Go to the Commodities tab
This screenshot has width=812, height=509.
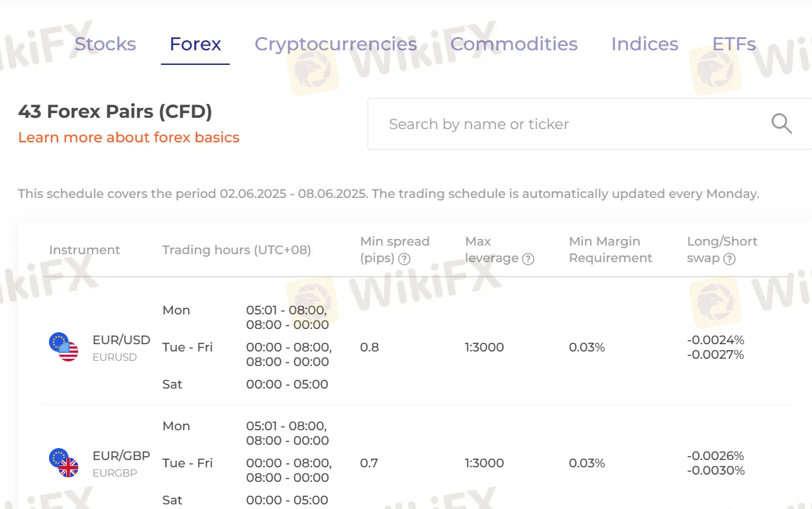click(x=514, y=44)
